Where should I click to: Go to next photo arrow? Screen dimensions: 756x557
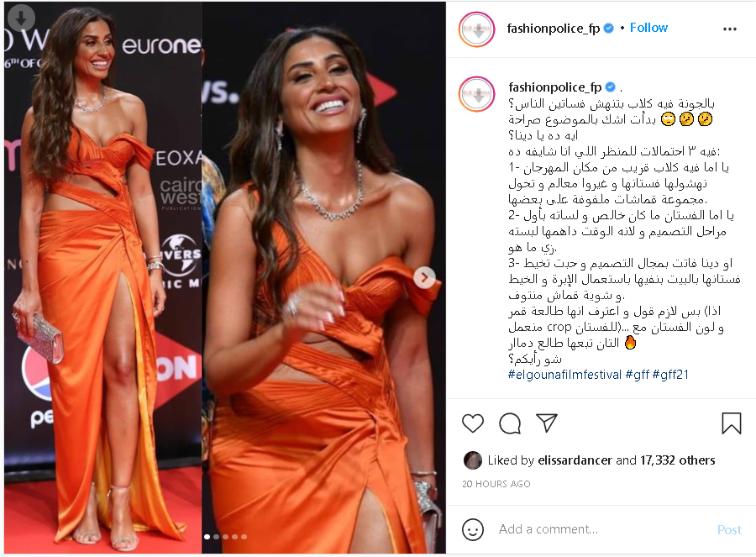424,277
